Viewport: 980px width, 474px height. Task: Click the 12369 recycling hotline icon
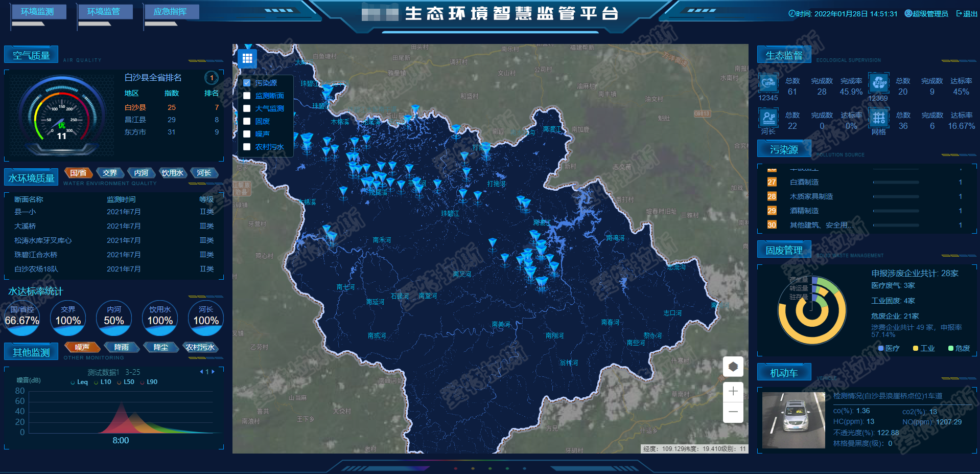(878, 83)
